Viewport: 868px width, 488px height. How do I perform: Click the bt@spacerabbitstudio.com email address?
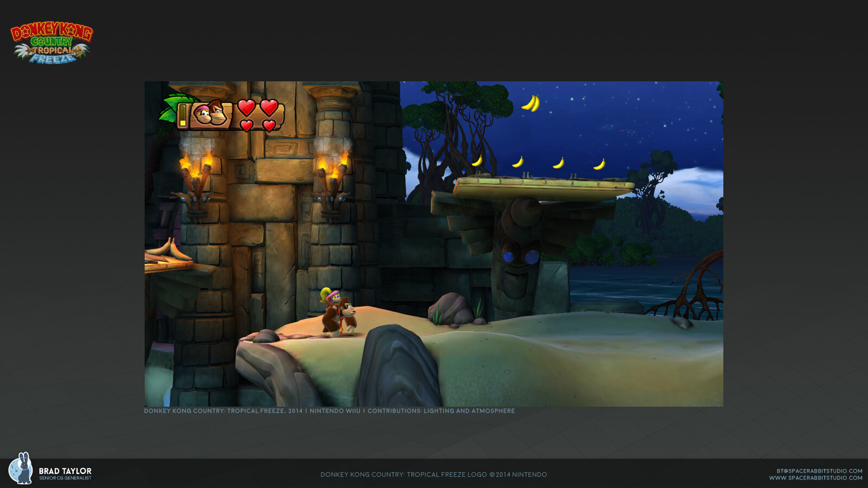pos(819,471)
